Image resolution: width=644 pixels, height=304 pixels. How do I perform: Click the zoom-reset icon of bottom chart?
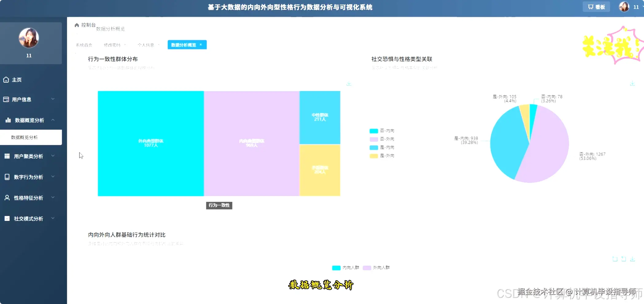coord(623,259)
